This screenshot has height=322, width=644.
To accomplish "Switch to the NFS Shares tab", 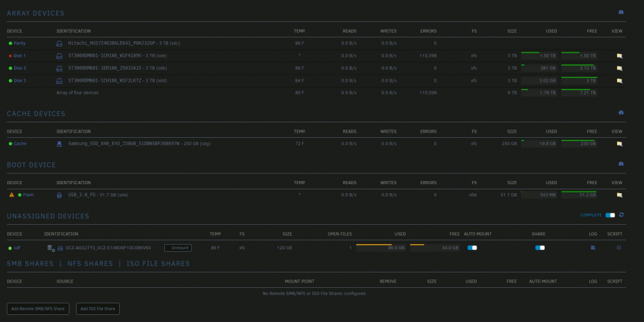I will [x=90, y=263].
